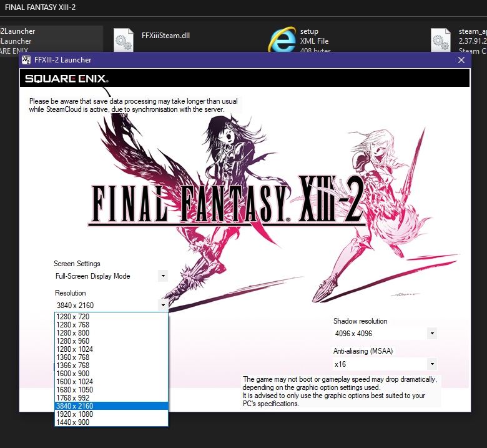Screen dimensions: 487x448
Task: Click the FINAL FANTASY XIII-2 folder title
Action: (x=41, y=7)
